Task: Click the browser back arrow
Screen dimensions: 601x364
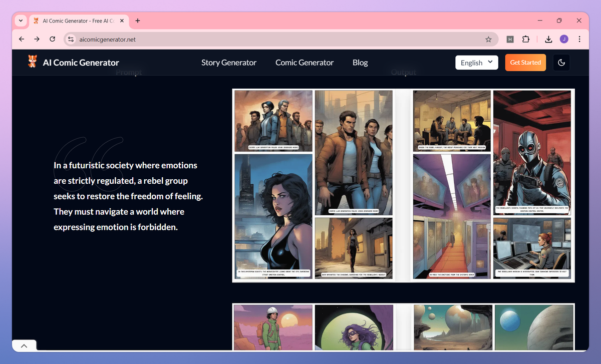Action: 21,39
